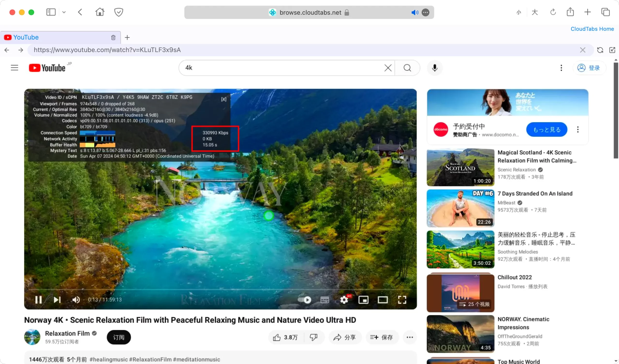Show tab overview icon
Viewport: 619px width, 364px height.
click(x=605, y=12)
